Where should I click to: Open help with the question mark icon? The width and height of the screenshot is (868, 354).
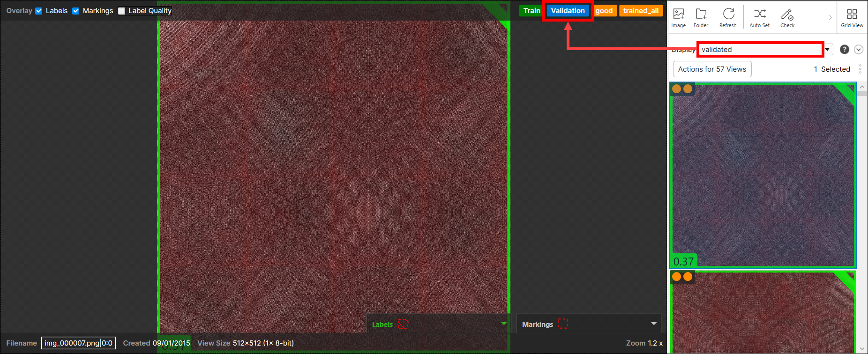(x=844, y=50)
